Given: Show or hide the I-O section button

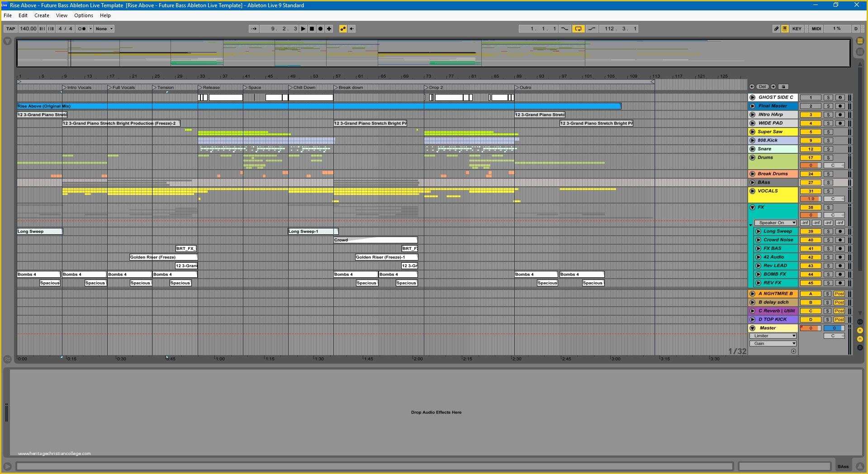Looking at the screenshot, I should pos(860,322).
